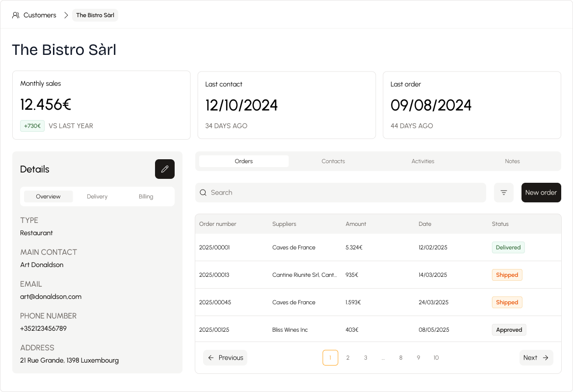Go to the Previous page
Image resolution: width=573 pixels, height=392 pixels.
[225, 358]
